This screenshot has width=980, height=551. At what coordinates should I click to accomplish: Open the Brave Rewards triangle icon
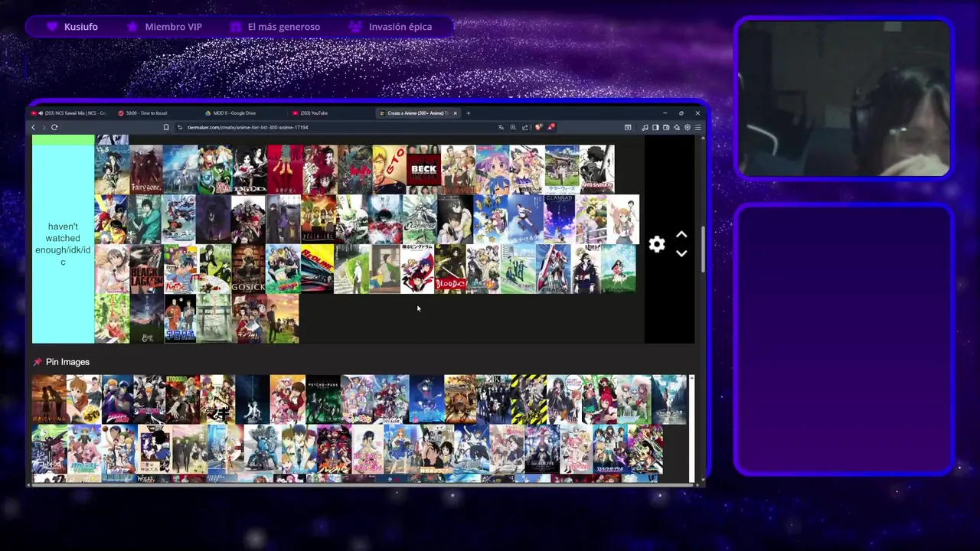(550, 127)
